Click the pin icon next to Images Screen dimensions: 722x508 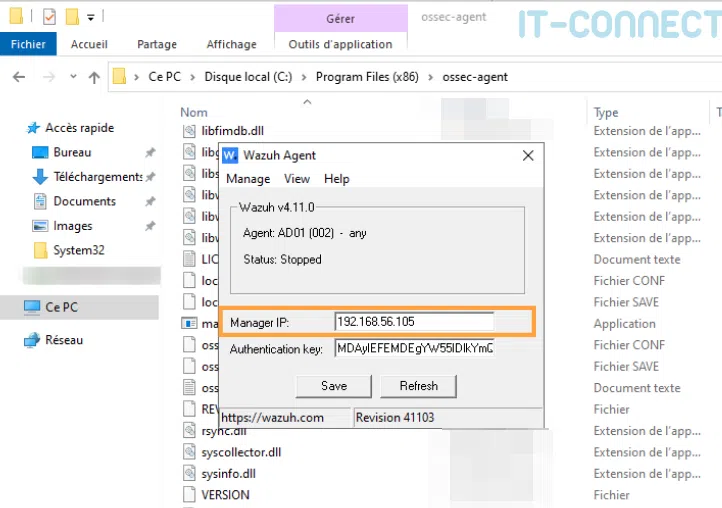(150, 226)
